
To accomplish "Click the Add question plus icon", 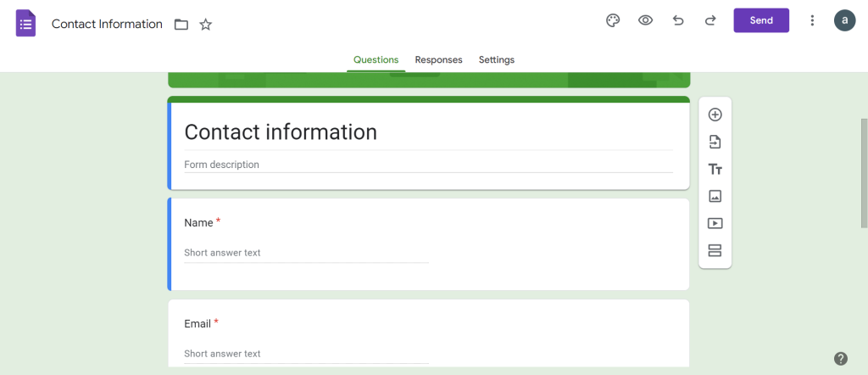I will point(715,115).
